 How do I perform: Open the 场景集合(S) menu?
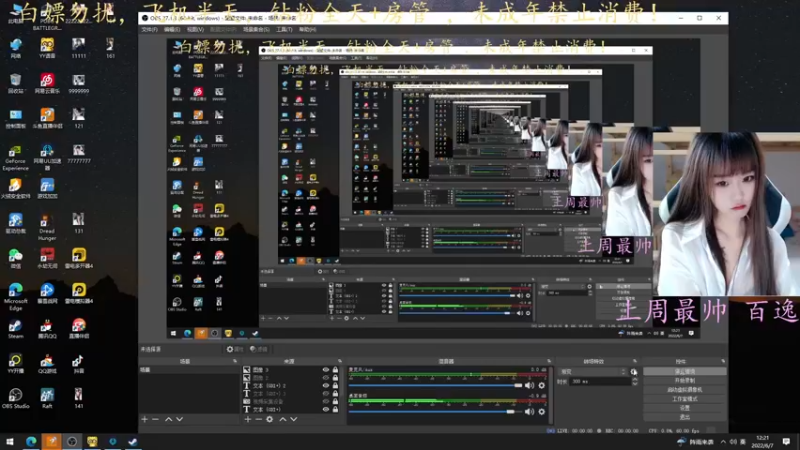[256, 30]
